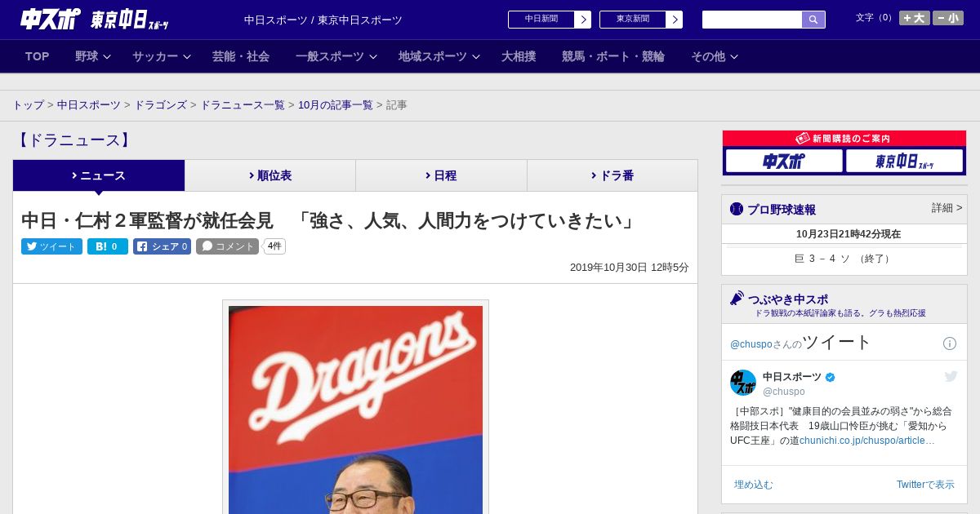Click the 埋め込む link

coord(753,485)
